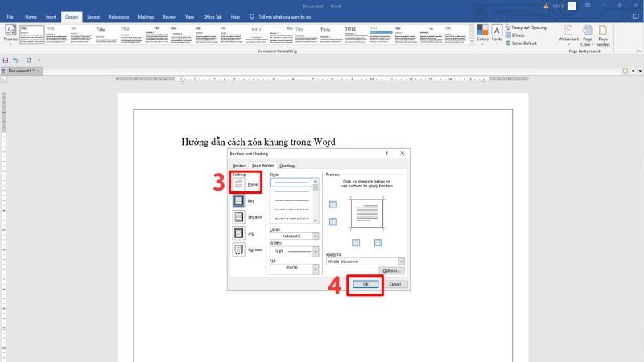Open the Themes gallery
644x362 pixels.
pos(10,33)
